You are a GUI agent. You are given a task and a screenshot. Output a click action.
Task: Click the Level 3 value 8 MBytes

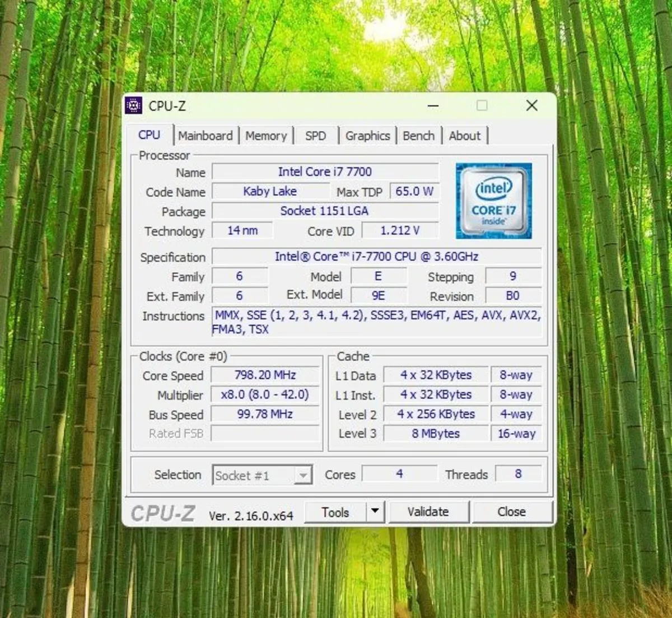[x=436, y=433]
